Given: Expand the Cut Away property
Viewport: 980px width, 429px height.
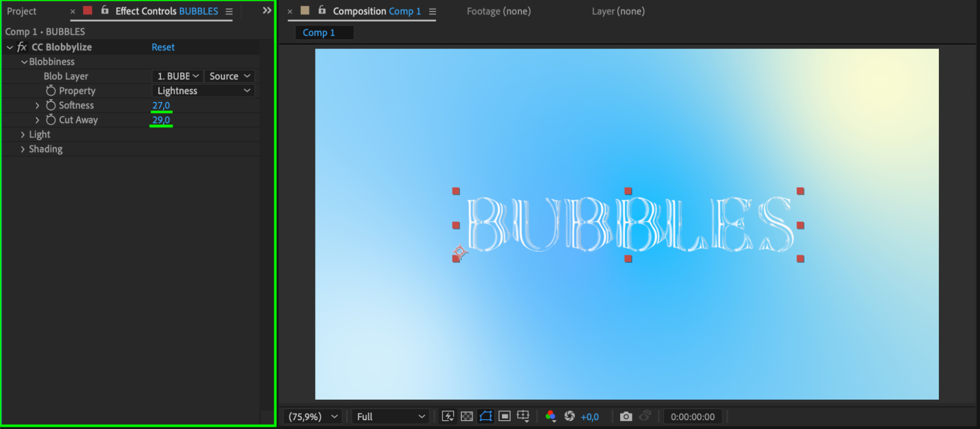Looking at the screenshot, I should [37, 120].
